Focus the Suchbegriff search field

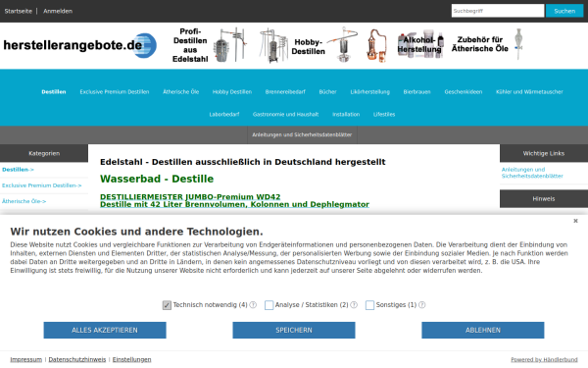pyautogui.click(x=498, y=11)
